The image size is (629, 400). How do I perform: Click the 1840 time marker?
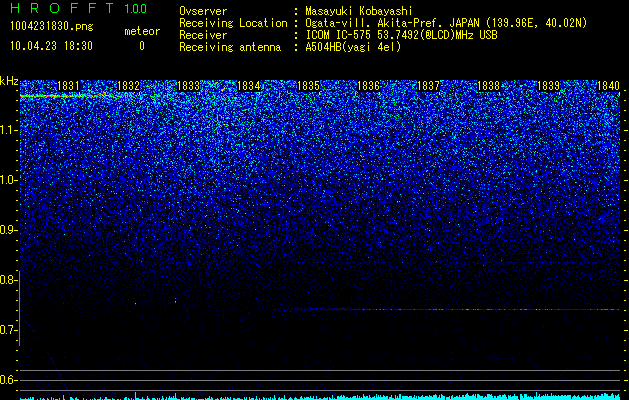tap(608, 86)
